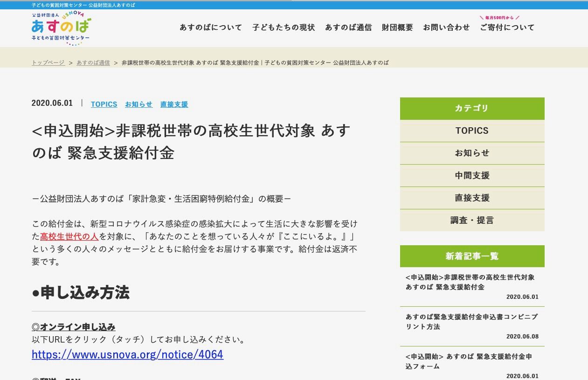The width and height of the screenshot is (588, 380).
Task: Open the https://www.usnova.org/notice/4064 URL link
Action: [x=127, y=355]
